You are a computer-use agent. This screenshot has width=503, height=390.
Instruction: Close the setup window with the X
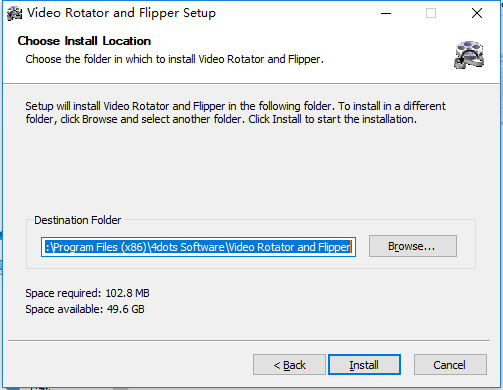[477, 13]
